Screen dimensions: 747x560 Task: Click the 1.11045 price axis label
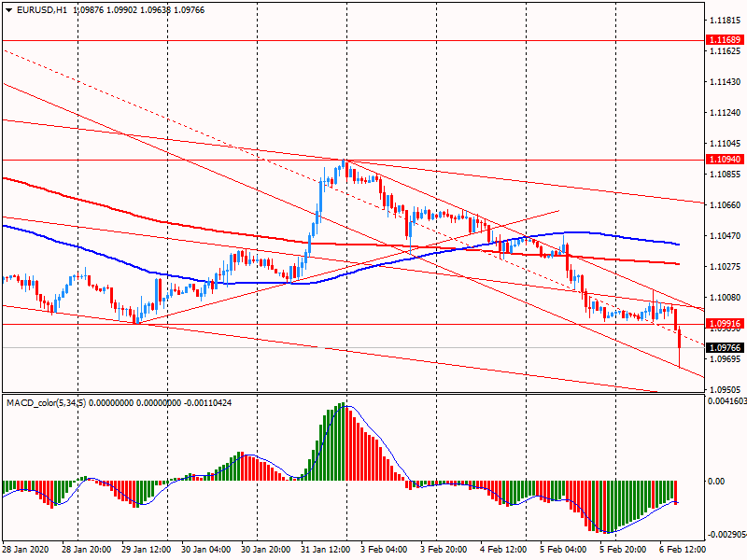(726, 144)
